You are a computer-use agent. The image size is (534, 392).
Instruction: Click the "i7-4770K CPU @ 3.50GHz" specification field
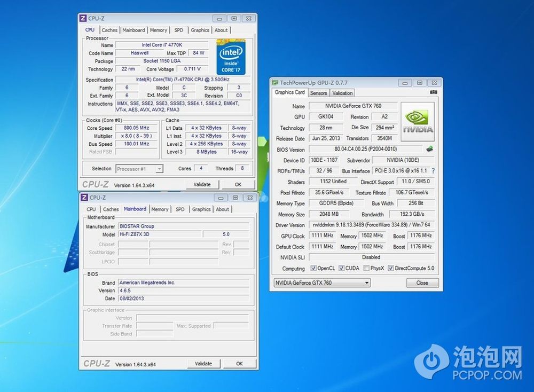click(183, 80)
